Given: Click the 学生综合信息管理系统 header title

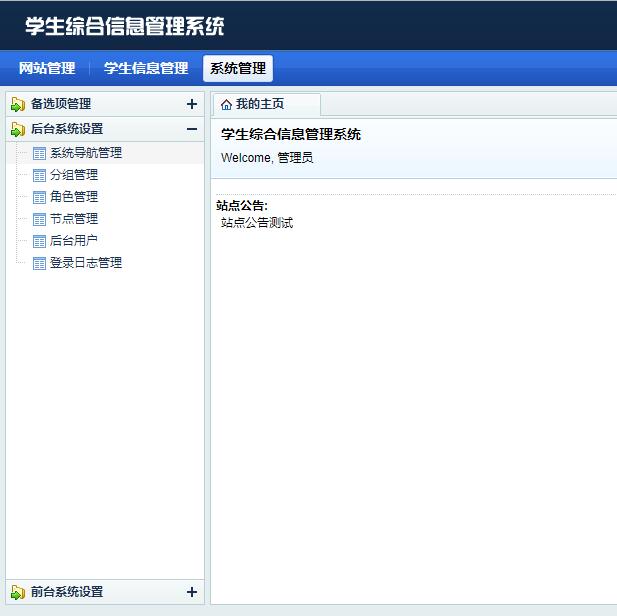Looking at the screenshot, I should pyautogui.click(x=125, y=26).
